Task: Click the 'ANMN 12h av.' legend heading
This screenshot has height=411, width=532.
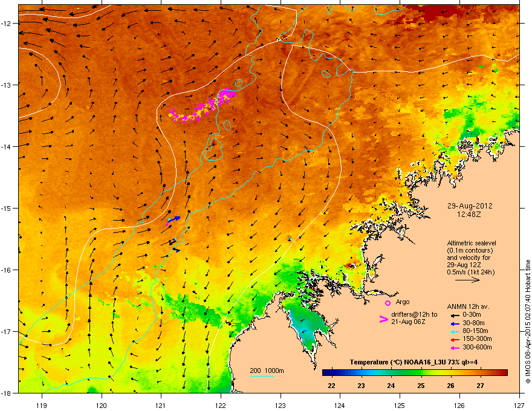Action: 468,306
